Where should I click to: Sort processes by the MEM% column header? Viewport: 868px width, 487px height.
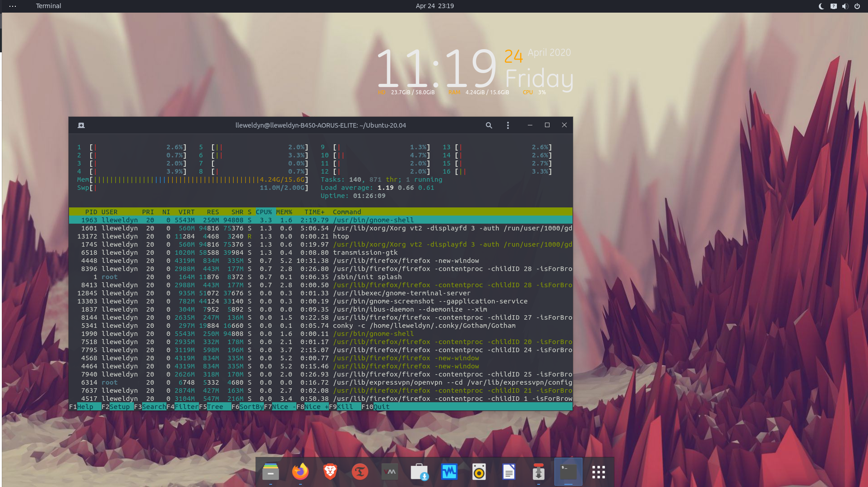(x=284, y=212)
